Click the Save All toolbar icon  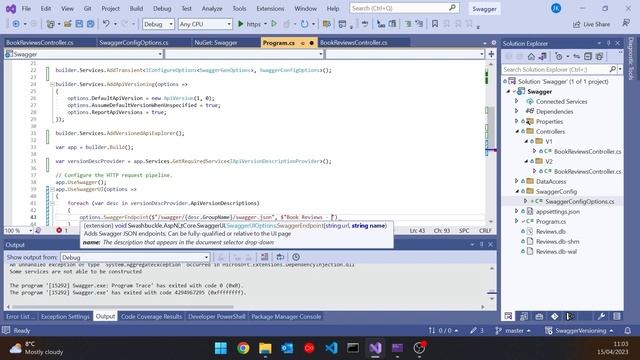click(90, 24)
